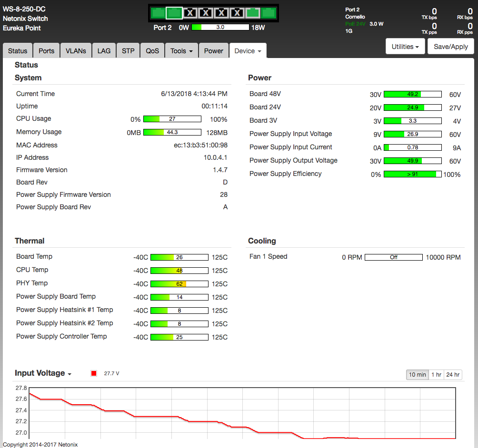Open the Device tab menu

248,51
